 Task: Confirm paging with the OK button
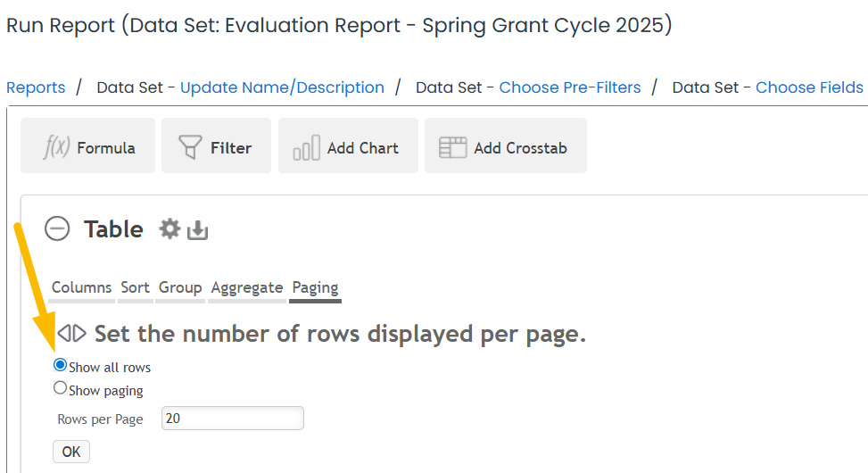point(70,452)
